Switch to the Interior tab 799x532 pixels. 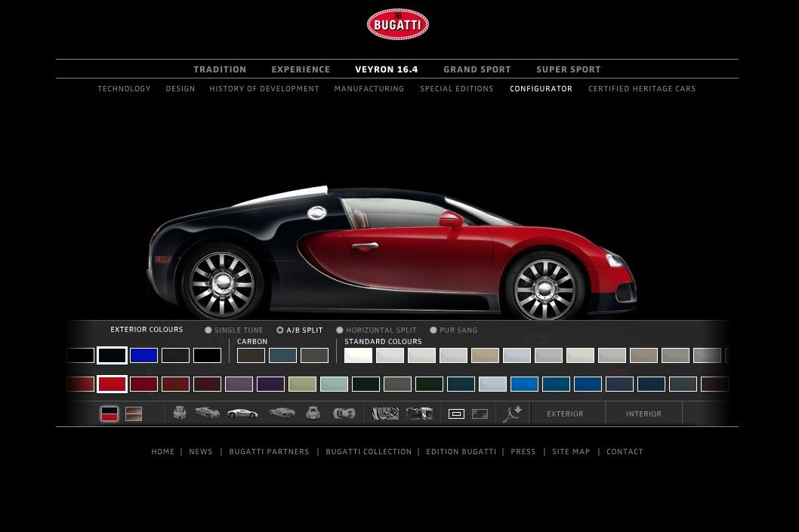tap(643, 414)
